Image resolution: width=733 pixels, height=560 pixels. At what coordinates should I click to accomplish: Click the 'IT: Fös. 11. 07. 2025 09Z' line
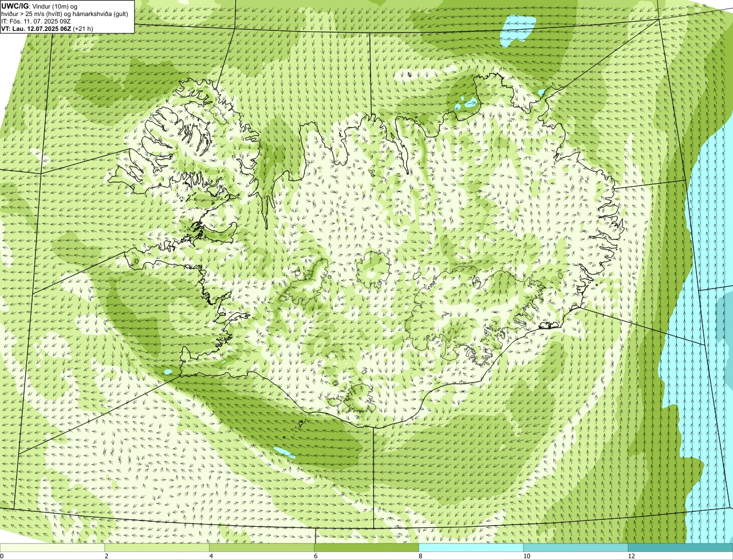click(x=36, y=21)
